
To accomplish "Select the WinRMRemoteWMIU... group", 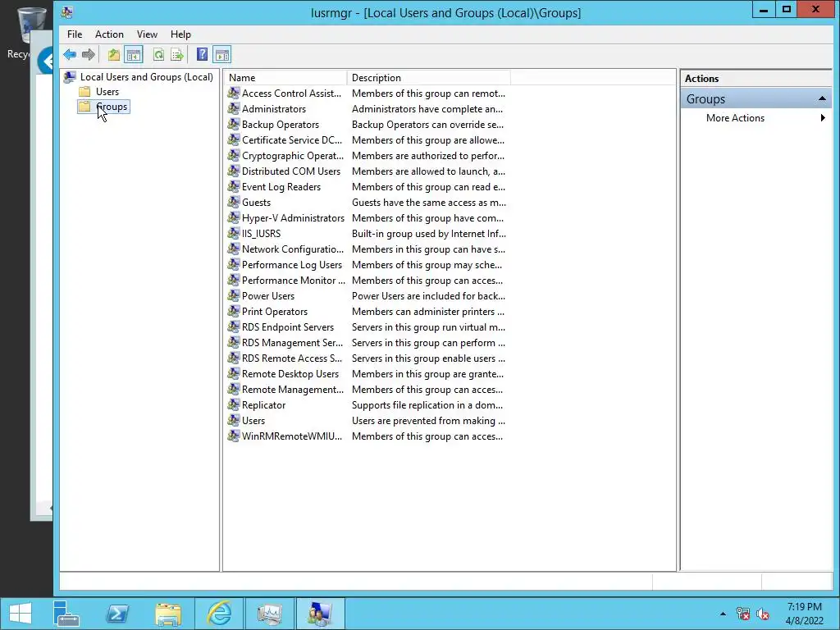I will point(292,436).
